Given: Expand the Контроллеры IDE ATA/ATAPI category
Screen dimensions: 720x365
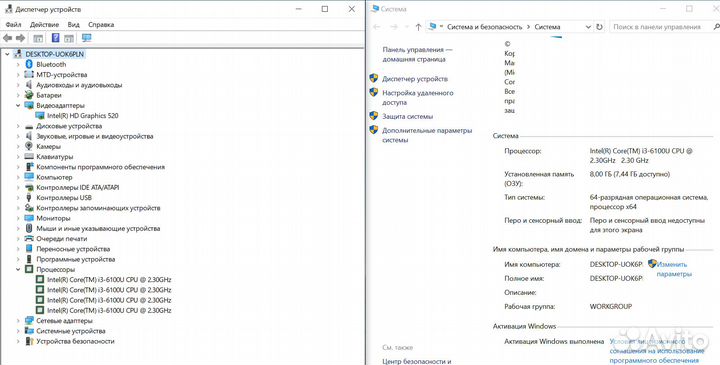Looking at the screenshot, I should point(18,187).
